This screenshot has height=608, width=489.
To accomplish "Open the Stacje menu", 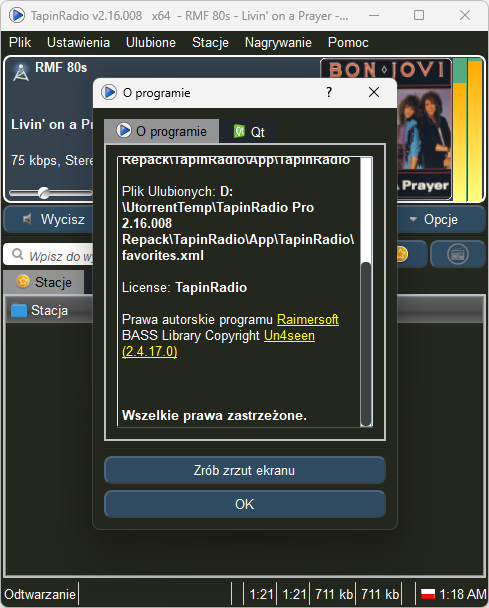I will 210,42.
